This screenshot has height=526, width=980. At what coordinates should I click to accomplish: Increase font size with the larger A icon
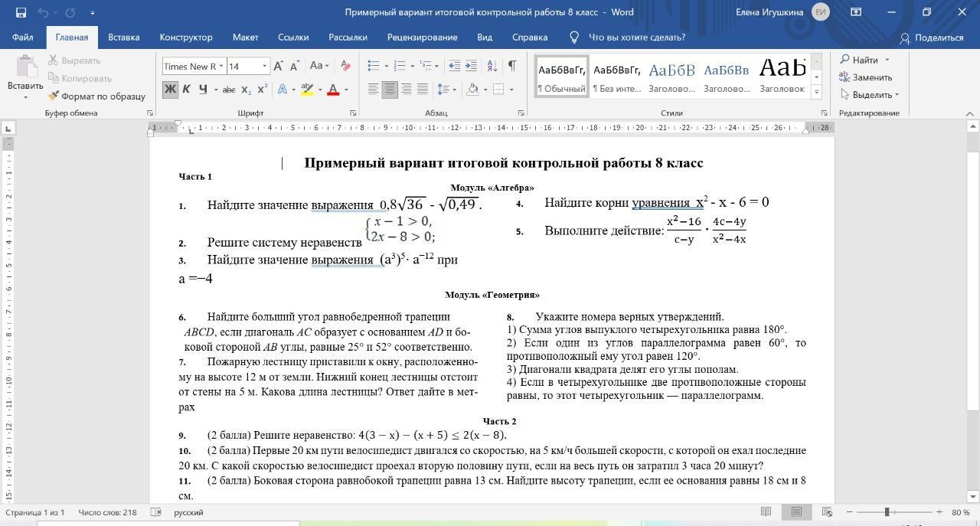pos(279,66)
